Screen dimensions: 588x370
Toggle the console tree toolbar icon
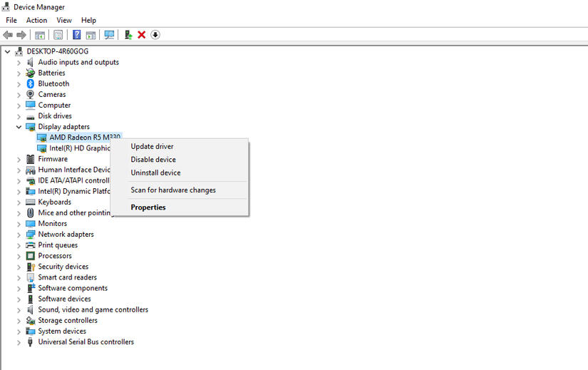40,35
